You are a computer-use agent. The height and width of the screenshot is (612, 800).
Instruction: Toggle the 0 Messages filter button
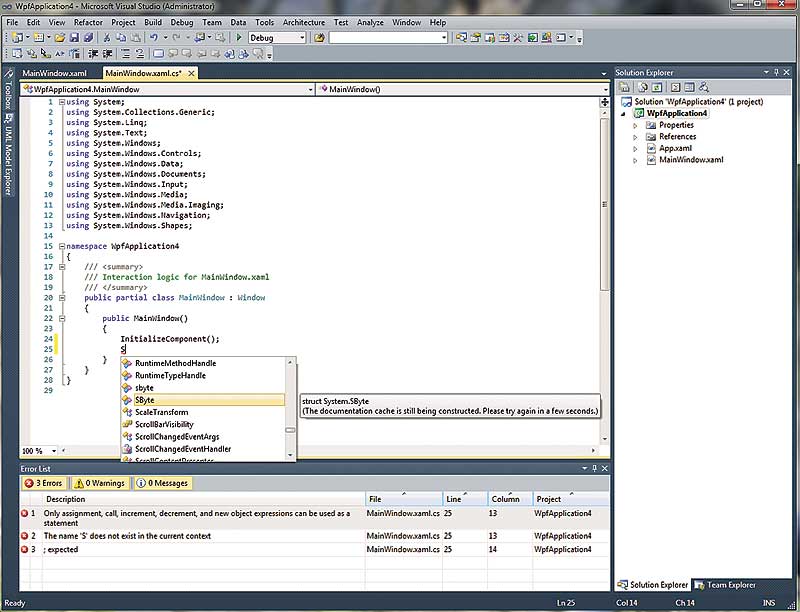163,483
